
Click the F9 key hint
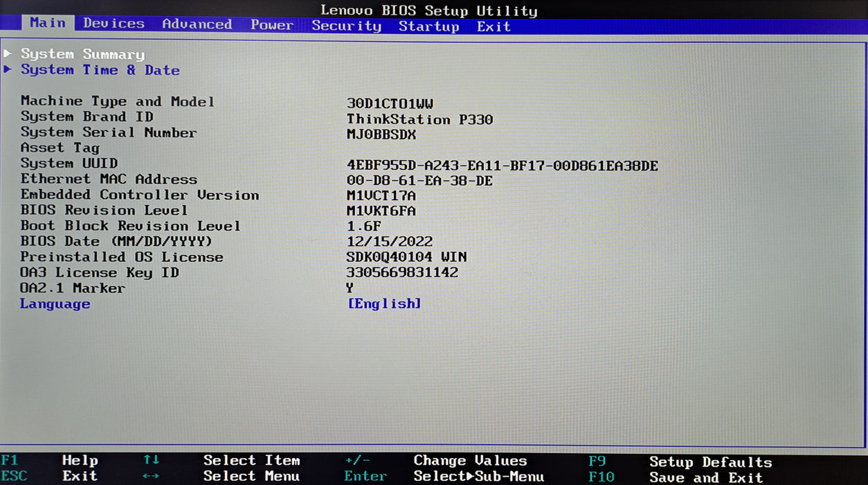(598, 461)
